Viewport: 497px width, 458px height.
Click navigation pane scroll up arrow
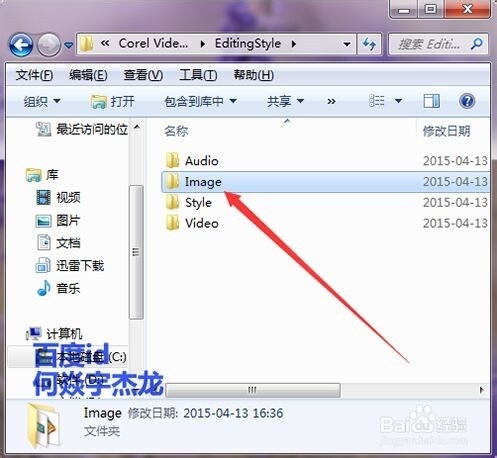point(136,127)
